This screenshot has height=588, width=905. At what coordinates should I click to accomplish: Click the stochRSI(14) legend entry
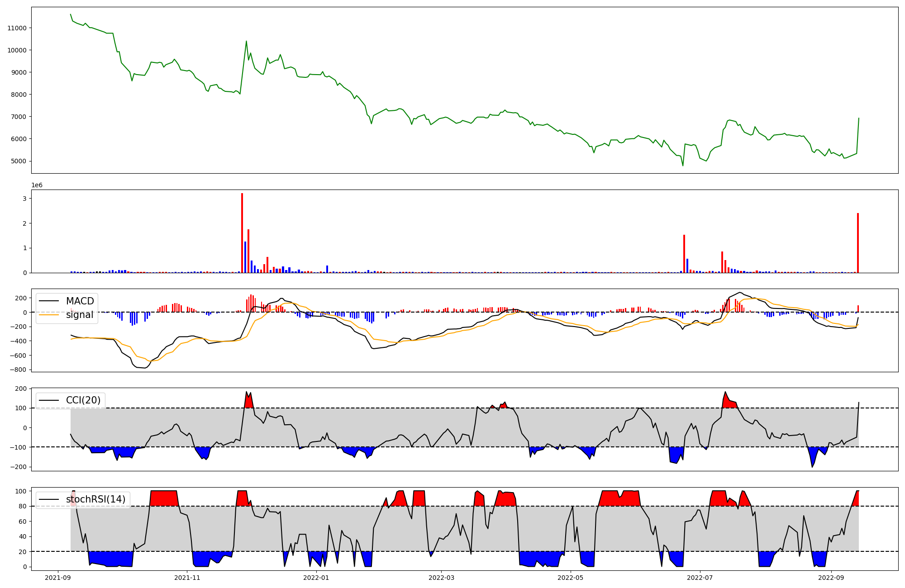pos(95,499)
